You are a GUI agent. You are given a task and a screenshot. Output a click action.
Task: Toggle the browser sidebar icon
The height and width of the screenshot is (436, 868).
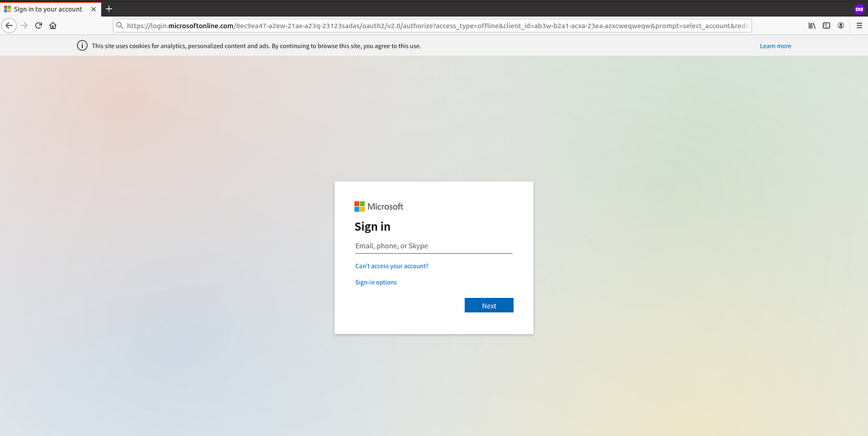(826, 25)
